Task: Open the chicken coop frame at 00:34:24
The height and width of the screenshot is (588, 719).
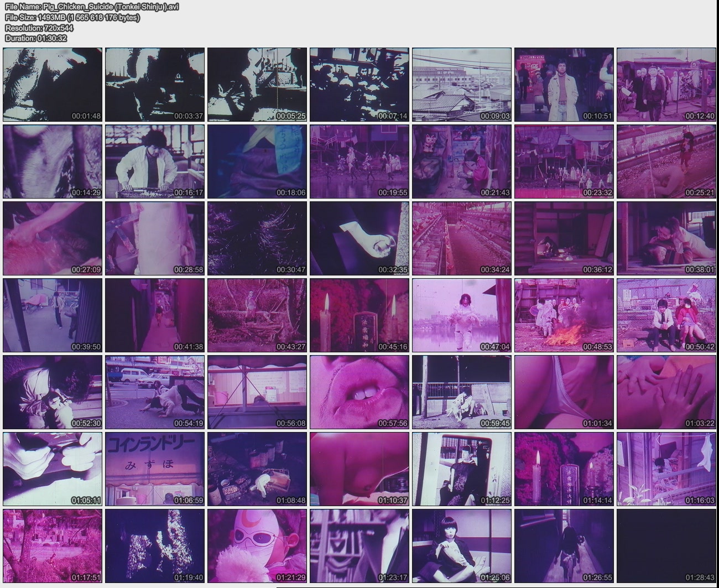Action: [x=462, y=238]
